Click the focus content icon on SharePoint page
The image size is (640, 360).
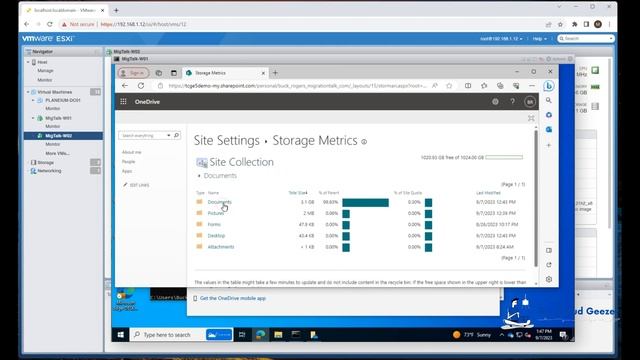531,118
